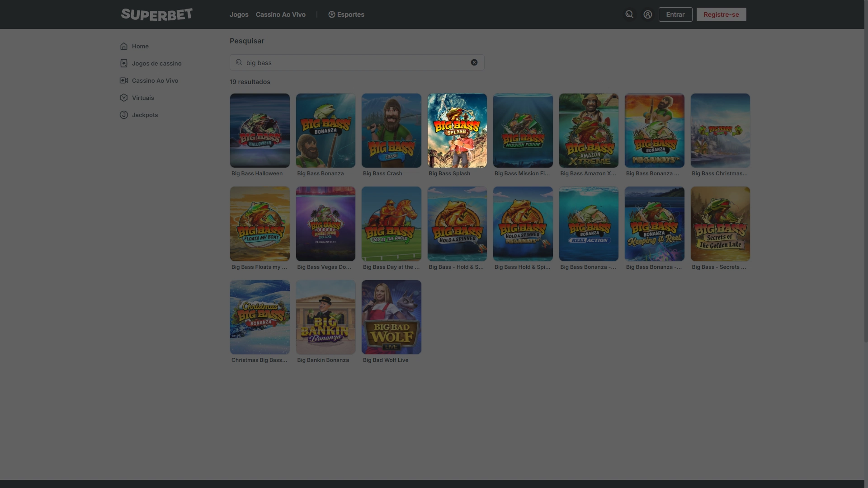Click the Big Bankin Bonanza title text
The image size is (868, 488).
tap(323, 360)
